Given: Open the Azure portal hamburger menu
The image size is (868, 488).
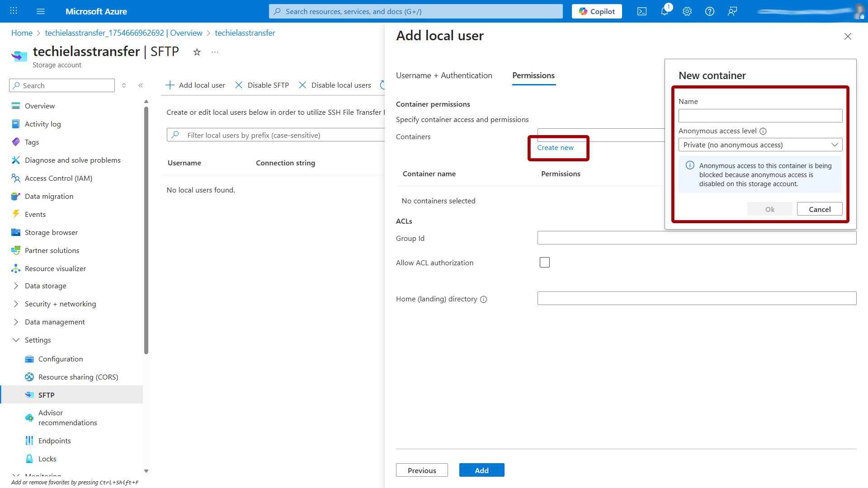Looking at the screenshot, I should tap(41, 11).
